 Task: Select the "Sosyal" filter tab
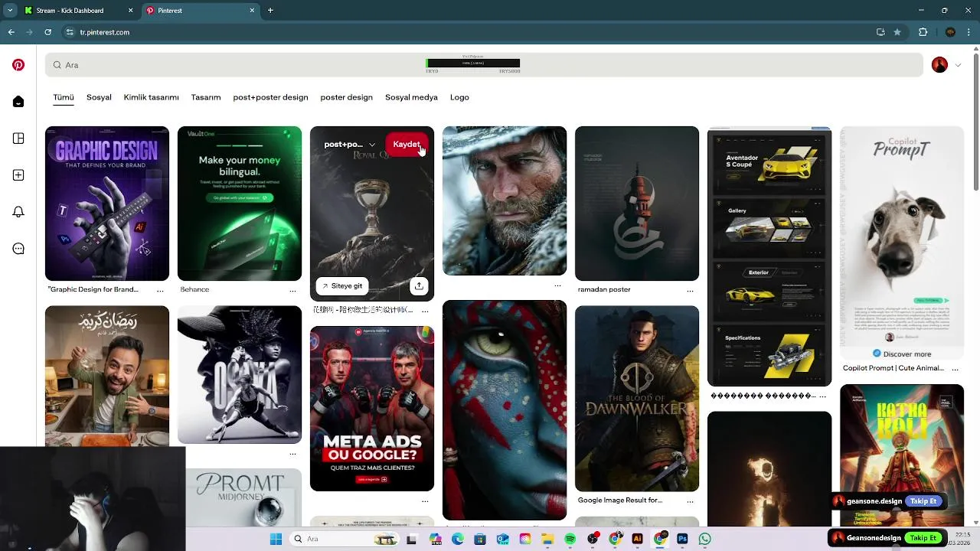(x=99, y=97)
